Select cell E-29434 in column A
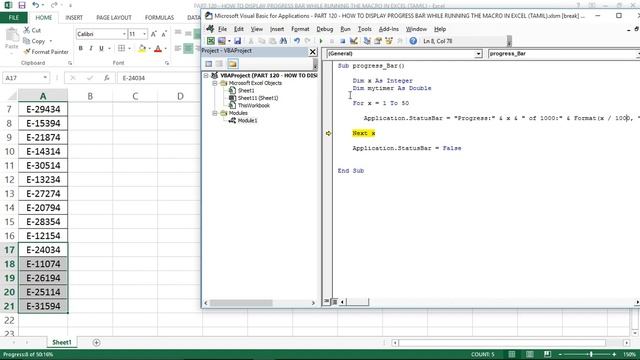Screen dimensions: 640x360 43,109
